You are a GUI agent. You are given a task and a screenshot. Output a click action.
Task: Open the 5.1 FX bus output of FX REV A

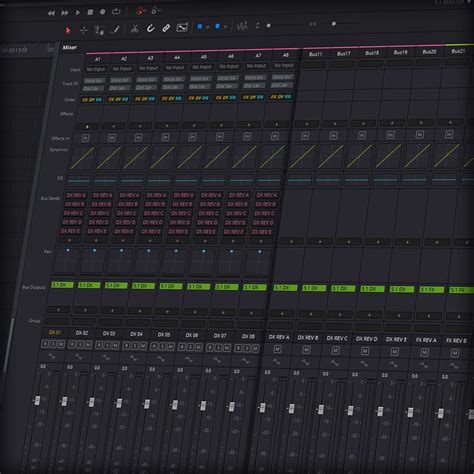click(432, 290)
